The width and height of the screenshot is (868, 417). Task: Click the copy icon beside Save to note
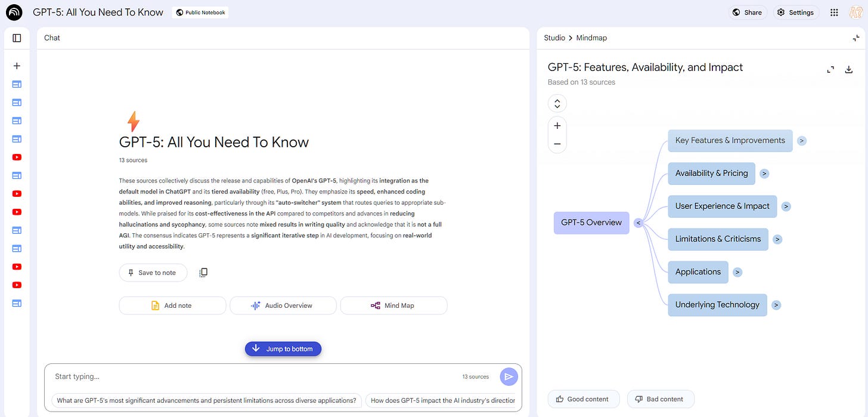203,273
